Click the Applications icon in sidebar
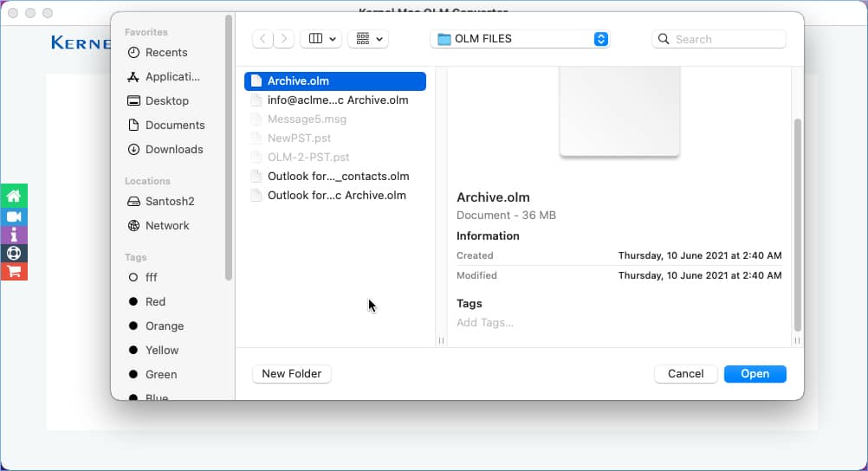The height and width of the screenshot is (471, 868). click(x=133, y=77)
